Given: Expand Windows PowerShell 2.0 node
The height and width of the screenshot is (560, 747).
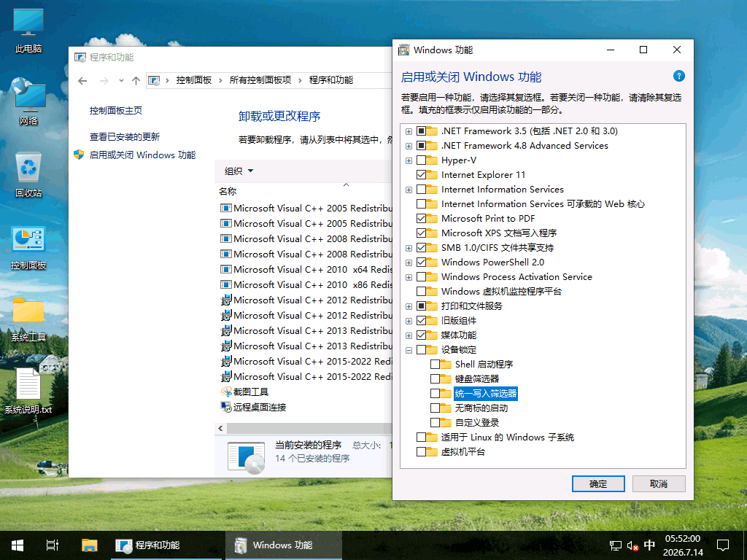Looking at the screenshot, I should [x=409, y=262].
